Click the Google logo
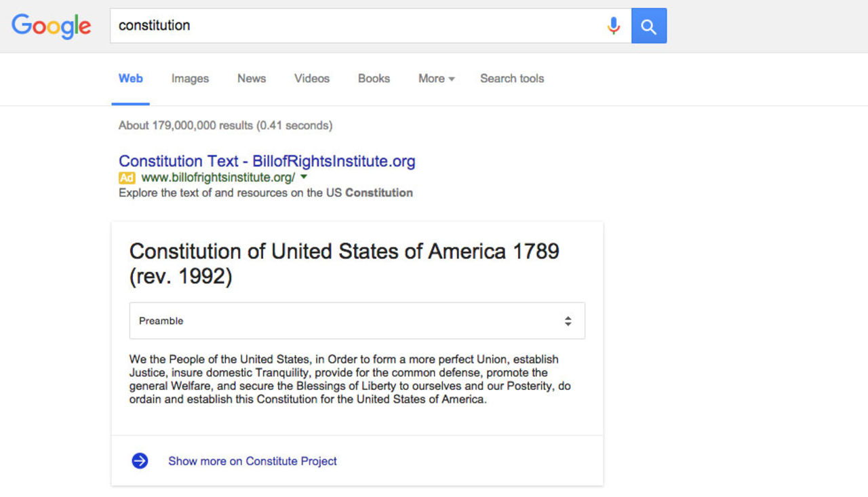The height and width of the screenshot is (497, 868). coord(51,26)
